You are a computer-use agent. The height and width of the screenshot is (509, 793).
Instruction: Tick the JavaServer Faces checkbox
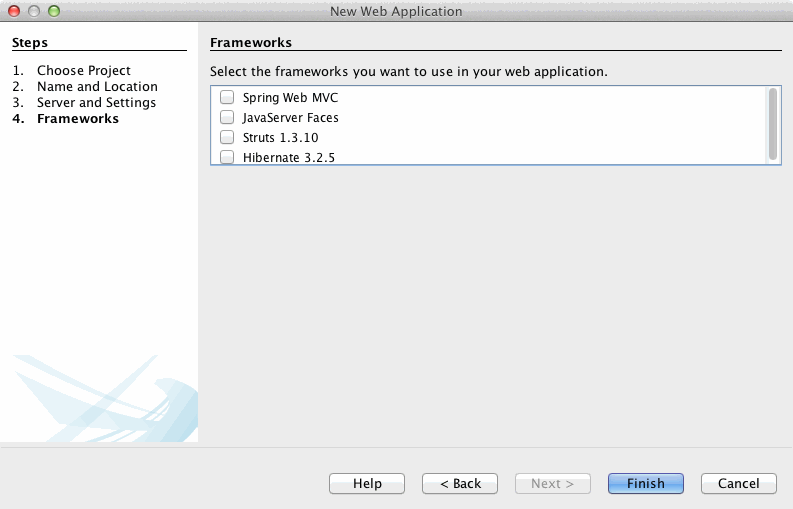[227, 118]
